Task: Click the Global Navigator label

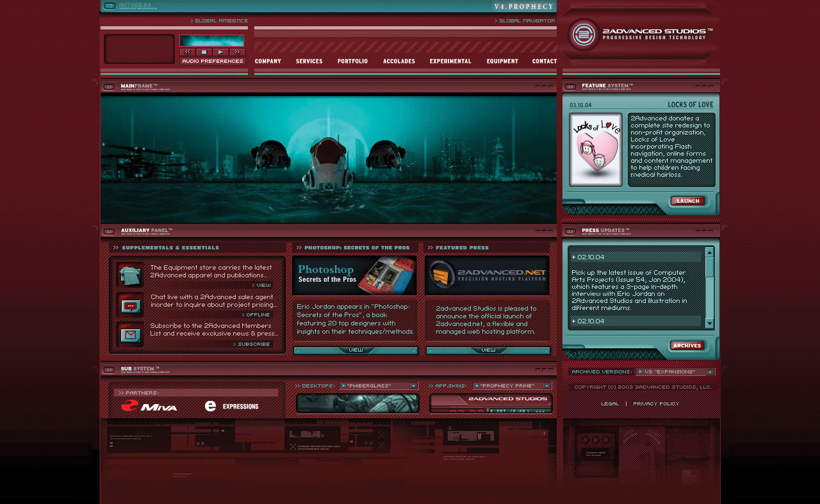Action: coord(527,20)
